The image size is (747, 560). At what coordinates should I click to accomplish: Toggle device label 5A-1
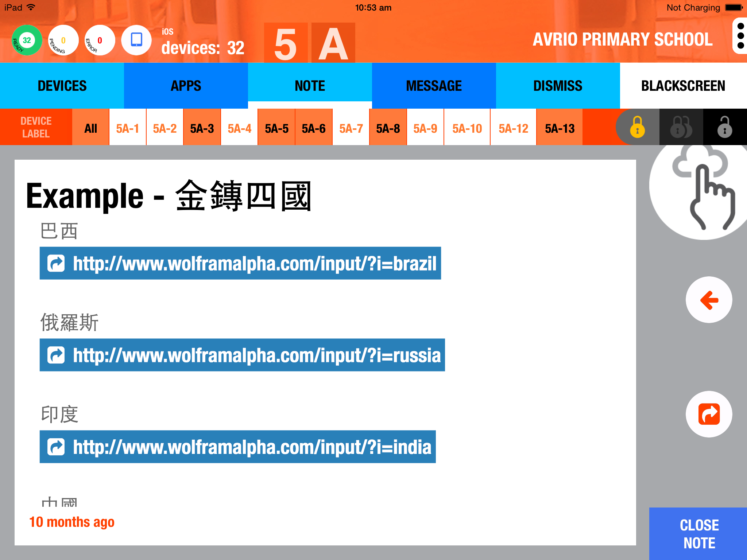128,127
